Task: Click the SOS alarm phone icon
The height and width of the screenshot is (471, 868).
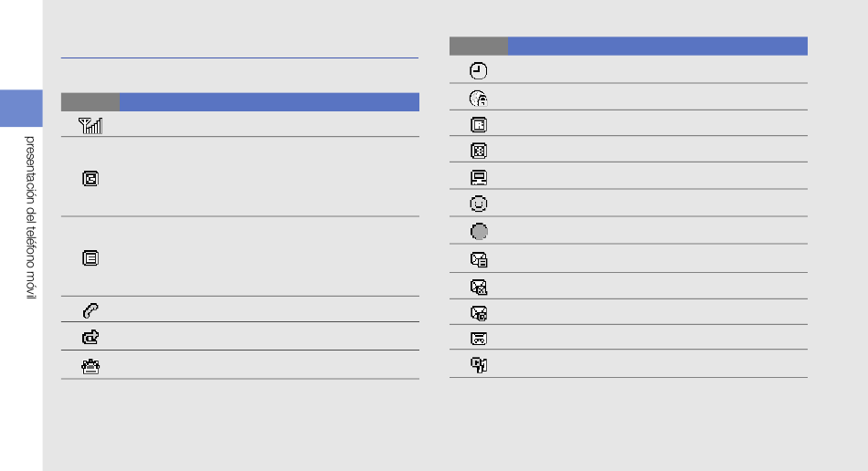Action: pyautogui.click(x=90, y=367)
